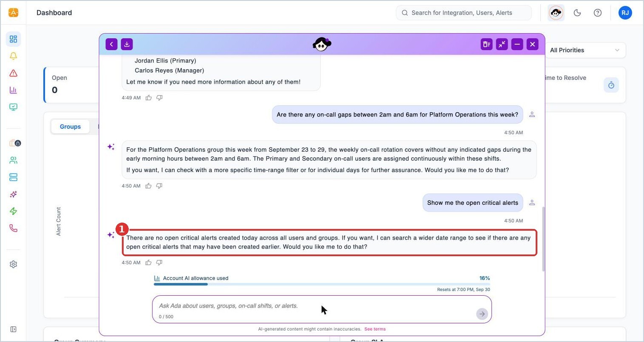This screenshot has width=644, height=342.
Task: Open the red warning triangle sidebar icon
Action: tap(13, 73)
